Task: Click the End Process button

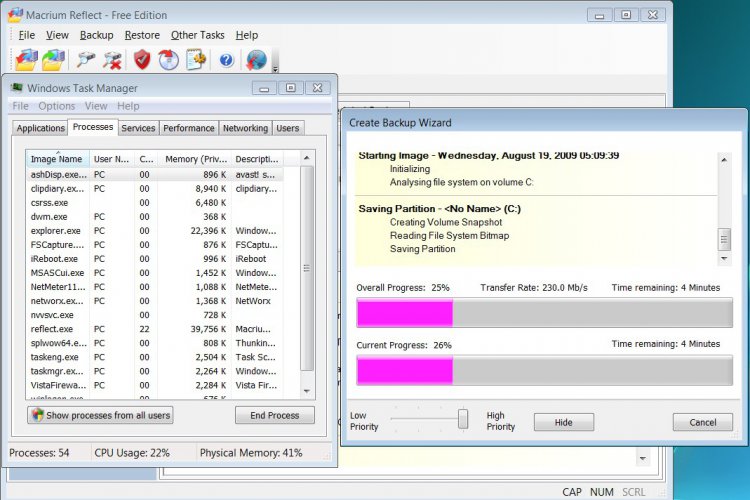Action: [274, 415]
